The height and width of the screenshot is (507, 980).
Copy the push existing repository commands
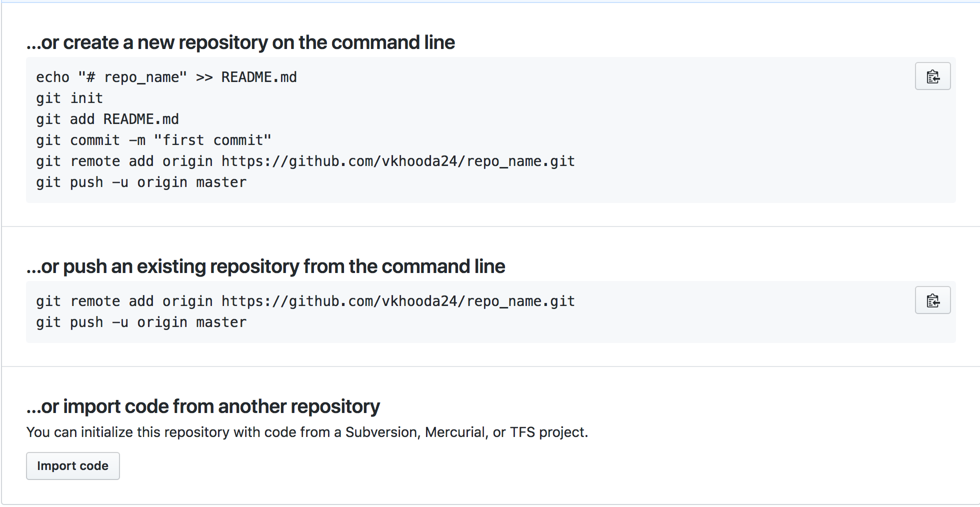pyautogui.click(x=932, y=300)
